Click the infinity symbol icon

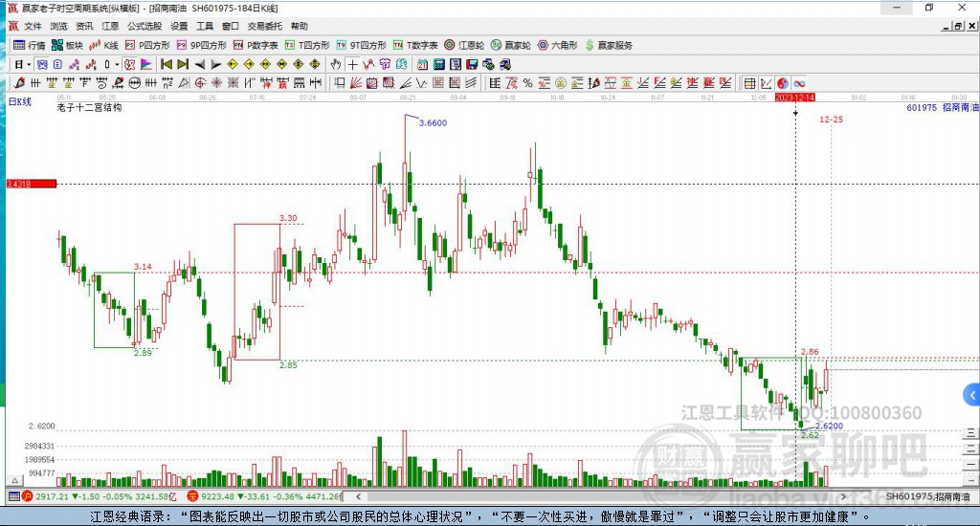(x=799, y=83)
